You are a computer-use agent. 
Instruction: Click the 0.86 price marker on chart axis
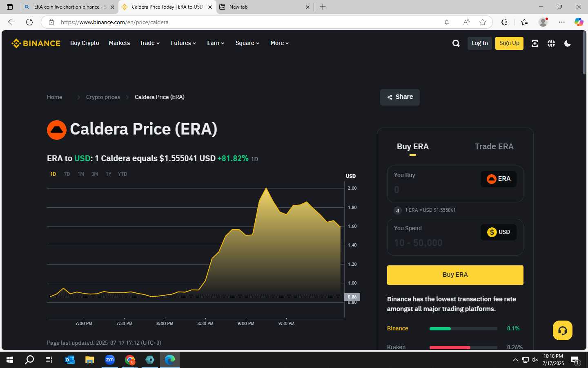[352, 297]
